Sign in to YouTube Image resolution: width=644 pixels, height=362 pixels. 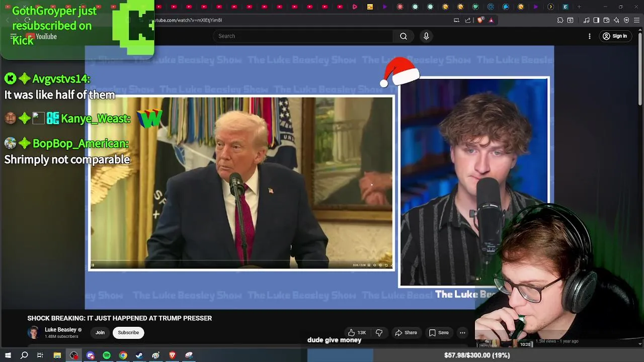[615, 36]
